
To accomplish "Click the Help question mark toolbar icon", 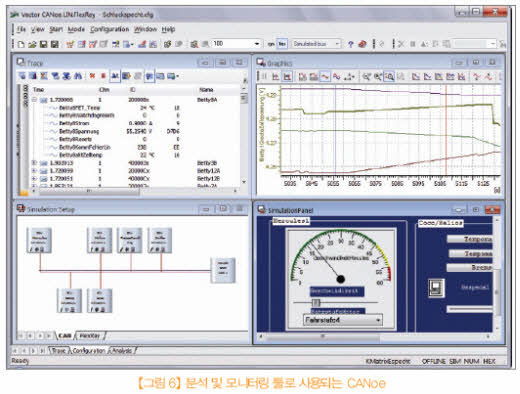I will click(x=350, y=44).
